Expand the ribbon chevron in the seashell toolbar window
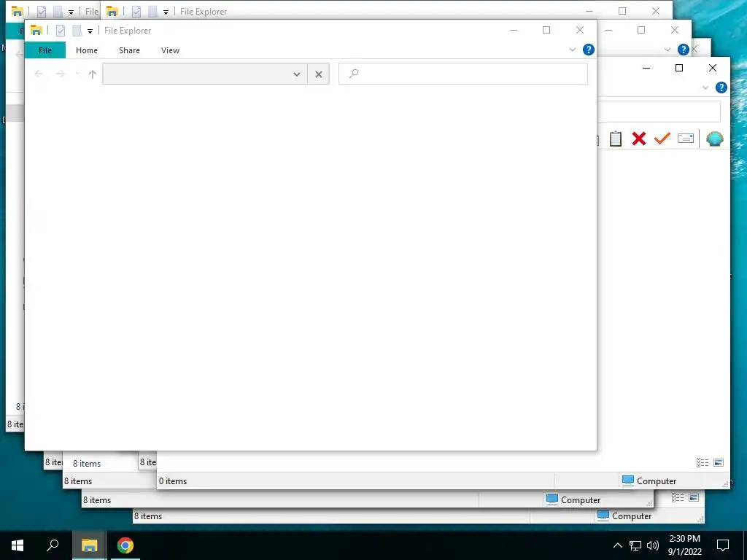The width and height of the screenshot is (747, 560). click(705, 87)
